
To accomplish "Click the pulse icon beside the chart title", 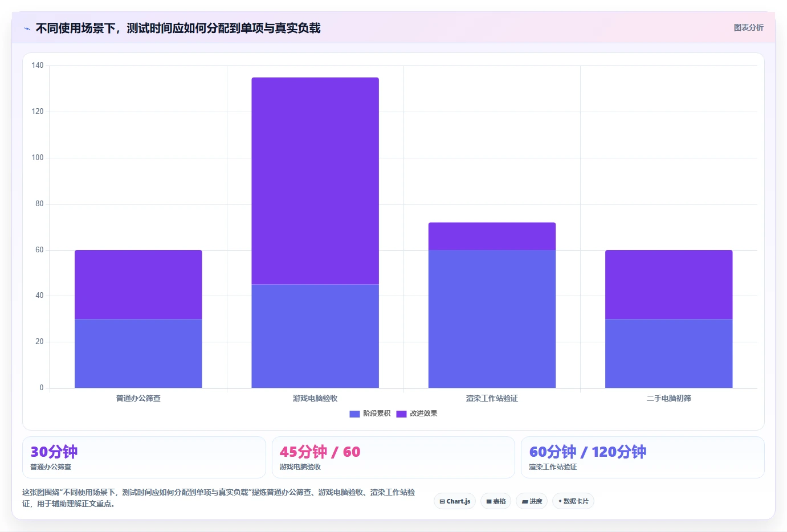I will point(27,28).
